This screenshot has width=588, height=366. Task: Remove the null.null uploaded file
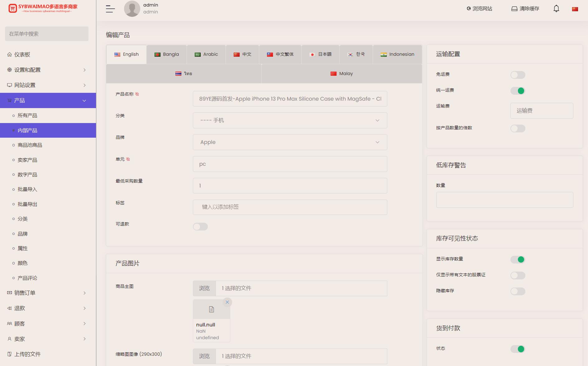click(x=227, y=302)
